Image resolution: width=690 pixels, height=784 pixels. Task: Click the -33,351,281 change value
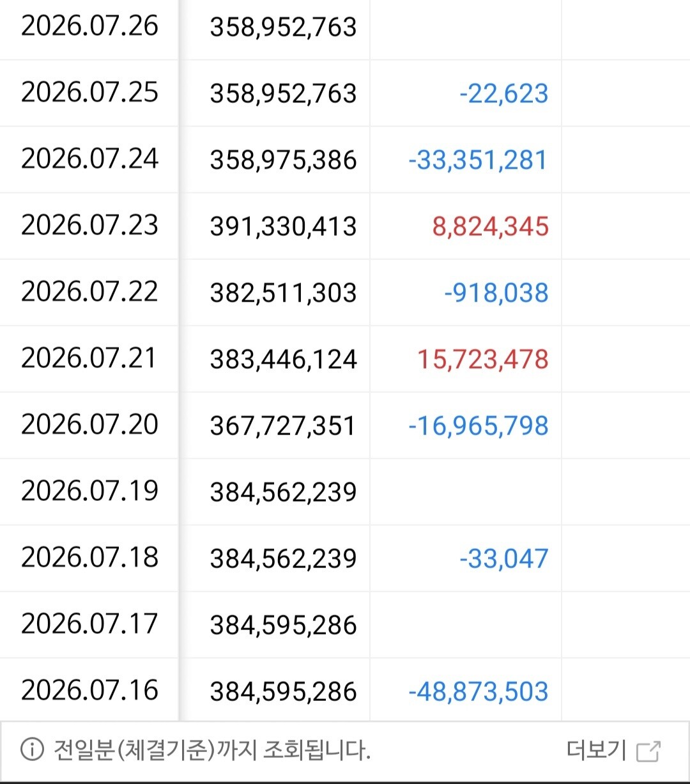tap(479, 160)
